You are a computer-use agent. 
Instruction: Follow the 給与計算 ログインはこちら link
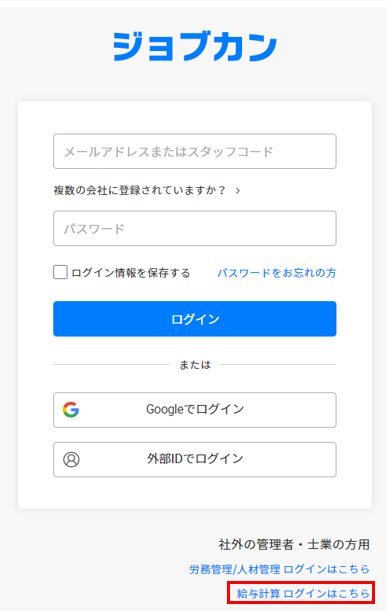coord(303,593)
